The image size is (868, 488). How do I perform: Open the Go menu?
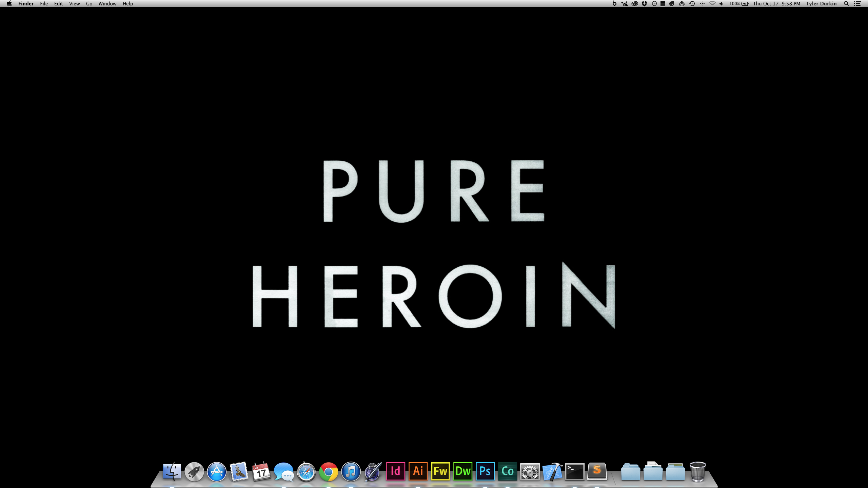pos(89,4)
